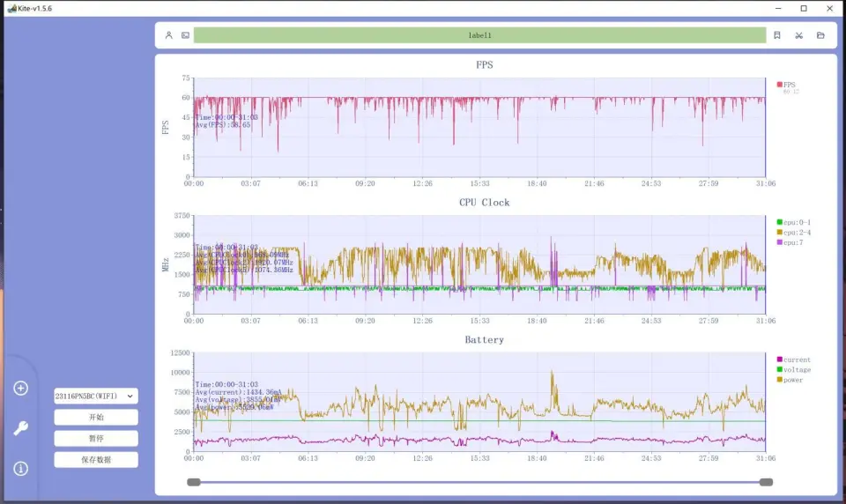Click the right handle of time range slider
The height and width of the screenshot is (504, 846).
tap(766, 482)
